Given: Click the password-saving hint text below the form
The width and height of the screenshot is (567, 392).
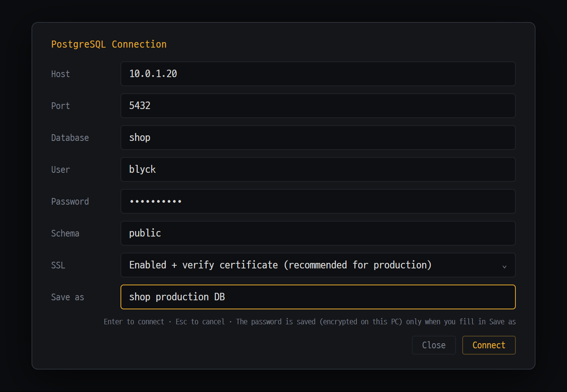Looking at the screenshot, I should (x=376, y=322).
